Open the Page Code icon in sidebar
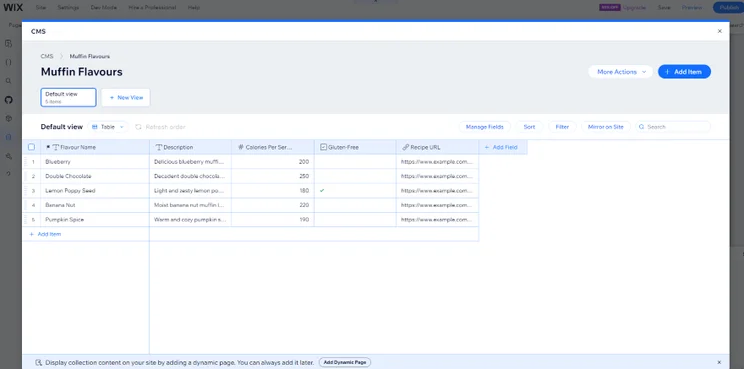Screen dimensions: 744x369 [9, 44]
